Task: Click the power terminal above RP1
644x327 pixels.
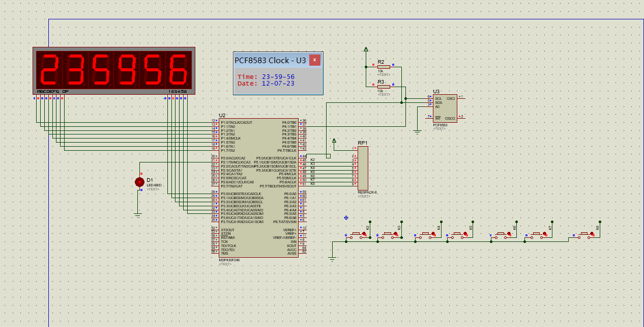Action: pos(334,141)
